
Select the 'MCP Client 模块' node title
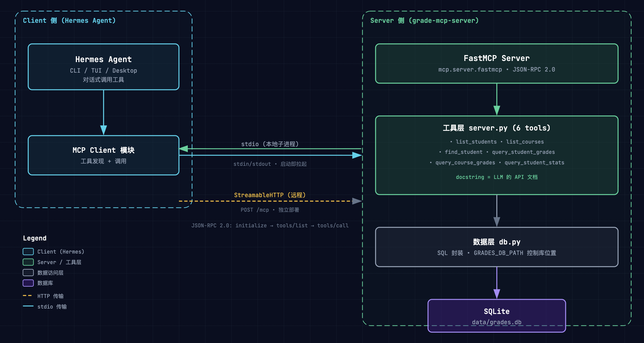pos(103,150)
